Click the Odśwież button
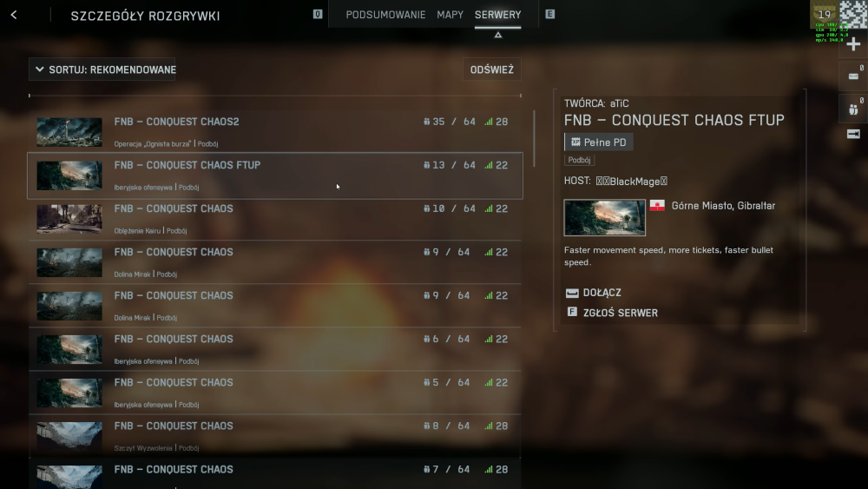 (491, 69)
